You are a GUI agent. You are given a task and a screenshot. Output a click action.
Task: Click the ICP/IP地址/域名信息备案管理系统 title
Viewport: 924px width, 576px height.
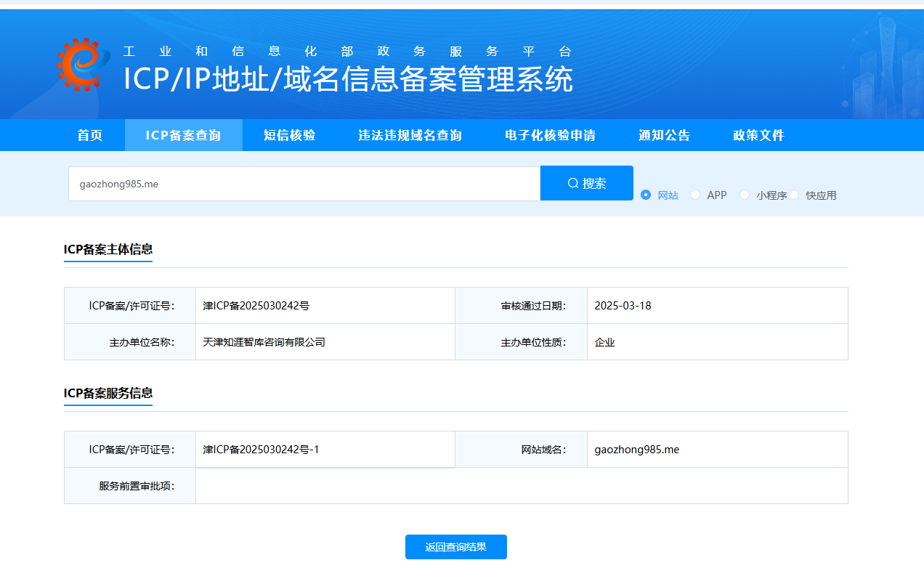[x=348, y=79]
